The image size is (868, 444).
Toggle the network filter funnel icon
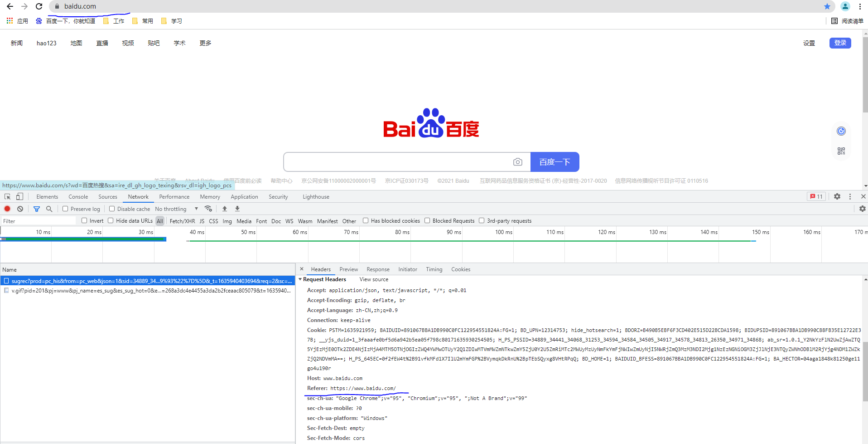pos(37,209)
